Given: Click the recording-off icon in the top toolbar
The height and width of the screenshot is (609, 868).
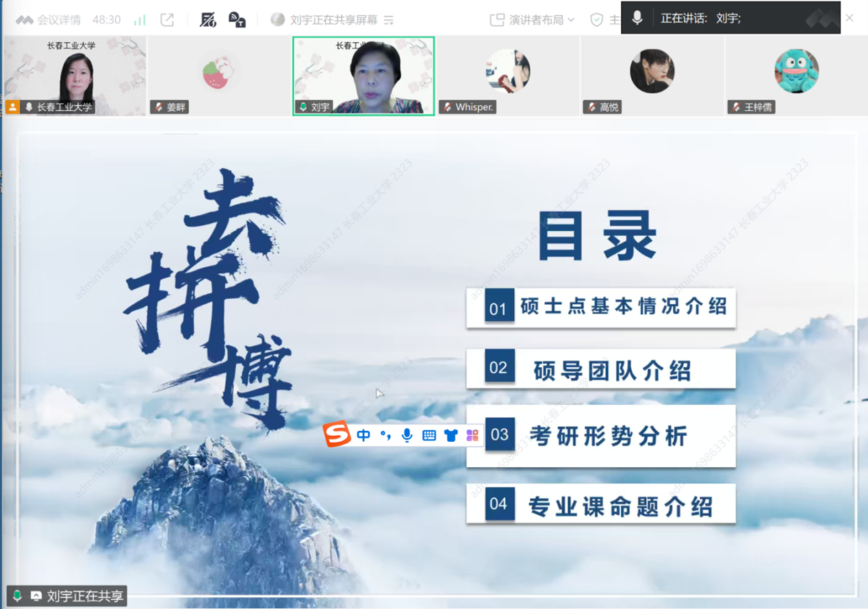Looking at the screenshot, I should pos(207,20).
